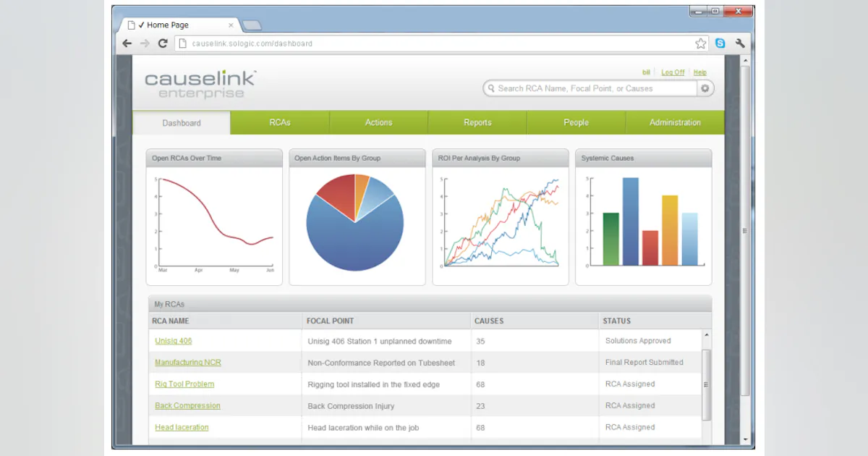Click the bill user link

646,72
